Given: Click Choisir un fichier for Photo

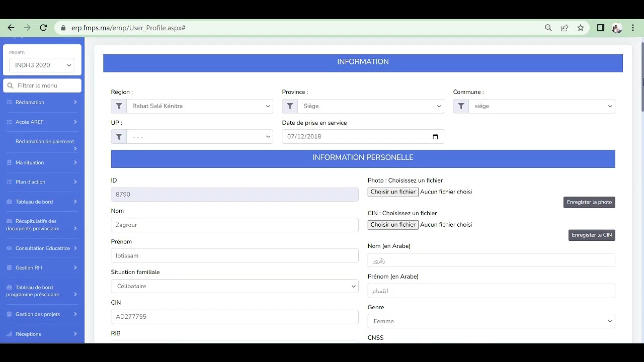Looking at the screenshot, I should tap(393, 192).
